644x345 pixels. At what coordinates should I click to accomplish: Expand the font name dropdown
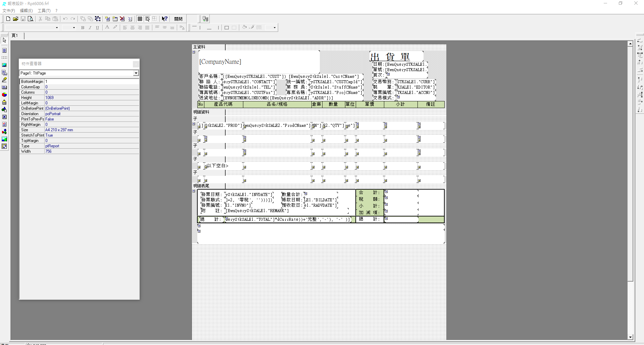point(57,28)
